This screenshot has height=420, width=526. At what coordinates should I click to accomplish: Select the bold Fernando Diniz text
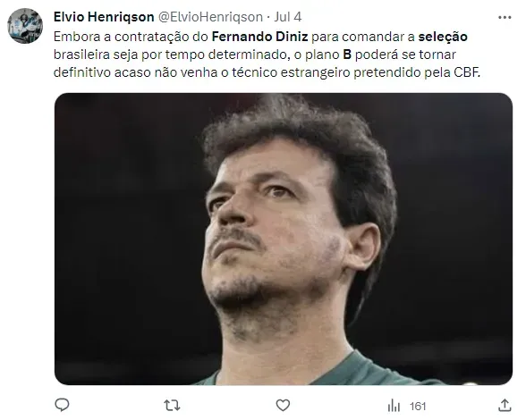[x=259, y=37]
